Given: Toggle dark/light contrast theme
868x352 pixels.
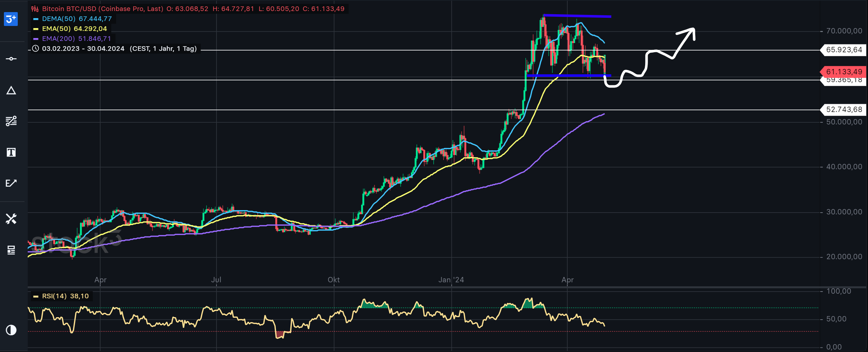Looking at the screenshot, I should (11, 330).
